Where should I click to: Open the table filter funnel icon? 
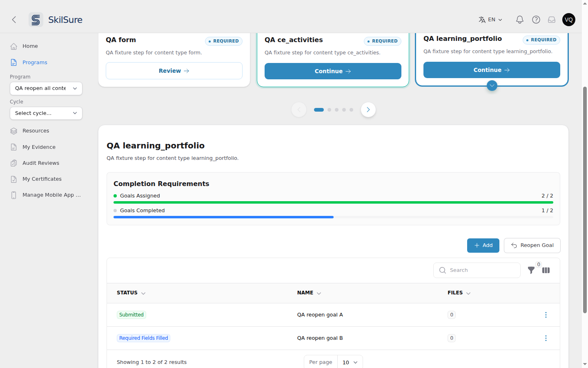[531, 270]
